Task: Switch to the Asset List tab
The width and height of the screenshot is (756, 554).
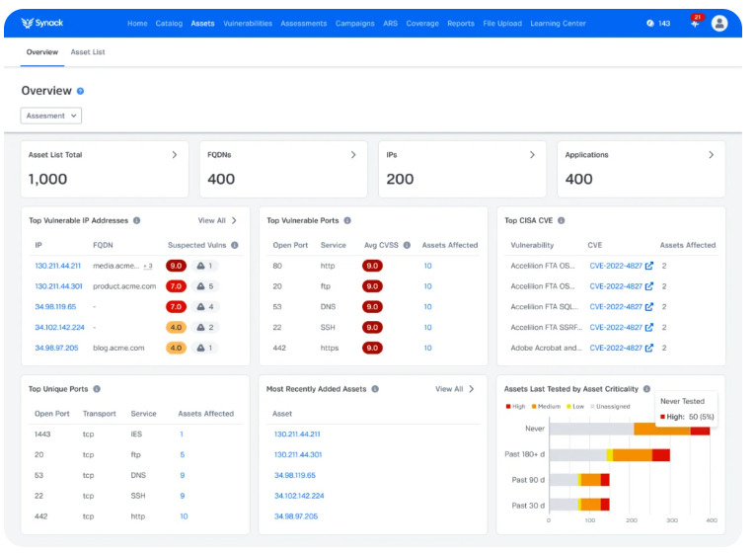Action: (88, 52)
